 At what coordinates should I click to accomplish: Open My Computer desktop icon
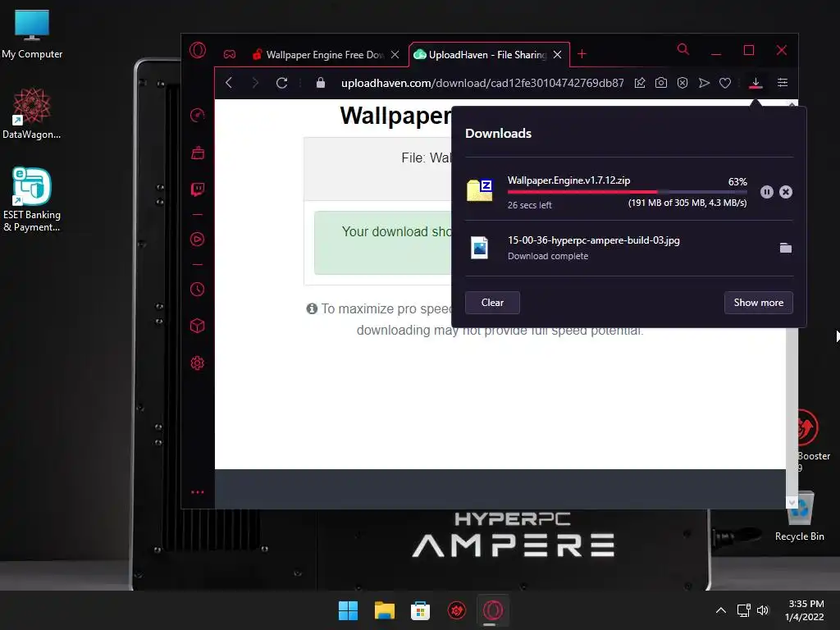(32, 34)
